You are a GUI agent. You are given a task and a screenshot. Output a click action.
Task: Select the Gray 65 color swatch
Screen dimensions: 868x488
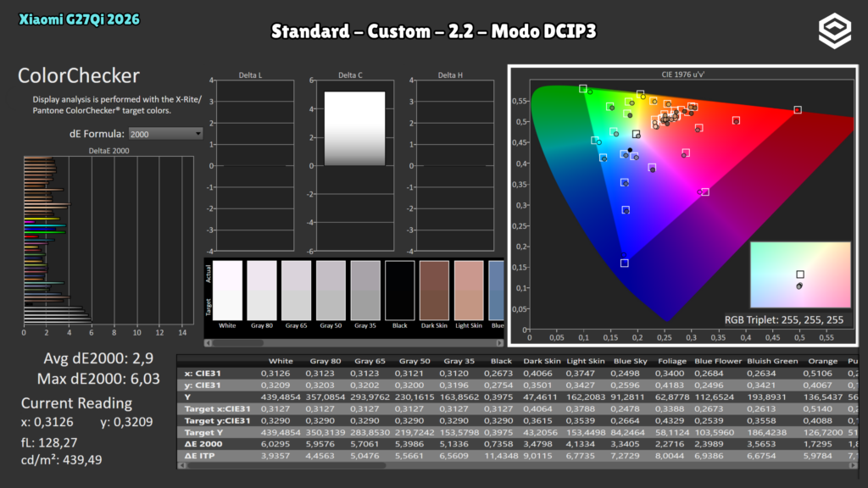coord(296,291)
